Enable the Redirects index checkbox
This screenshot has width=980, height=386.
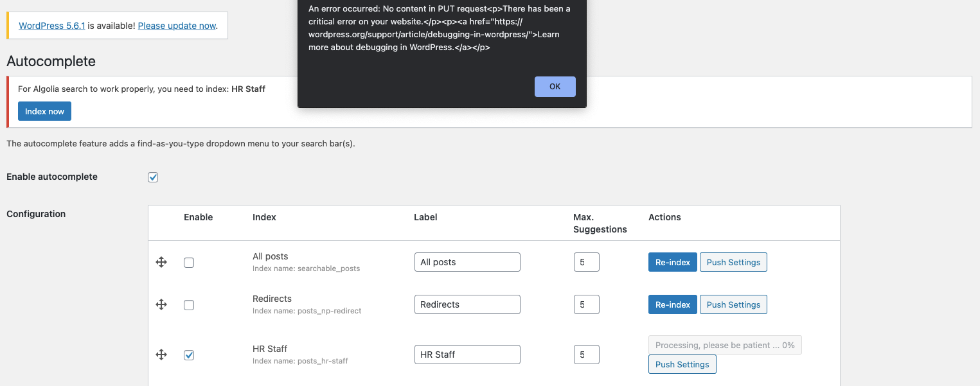click(189, 305)
